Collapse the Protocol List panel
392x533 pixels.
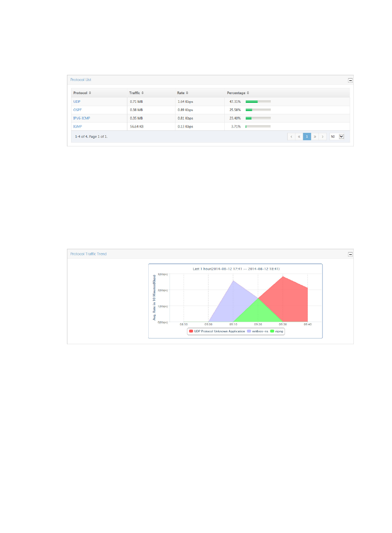pos(350,80)
